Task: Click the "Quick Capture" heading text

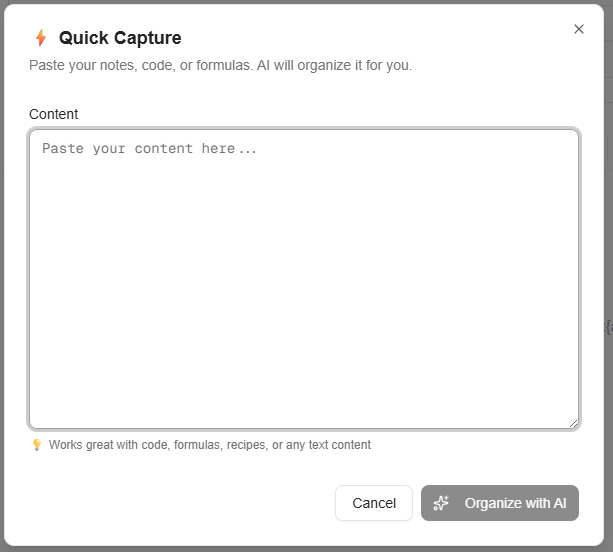Action: (x=120, y=38)
